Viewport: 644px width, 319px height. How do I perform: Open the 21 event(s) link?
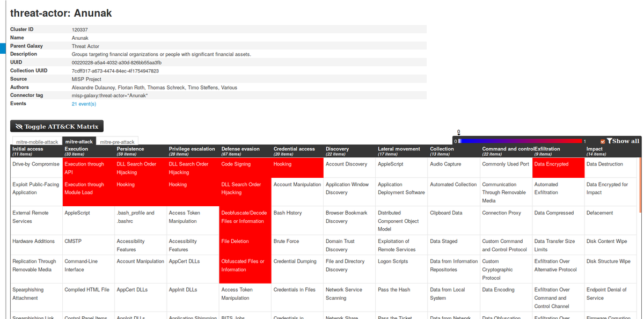[84, 104]
